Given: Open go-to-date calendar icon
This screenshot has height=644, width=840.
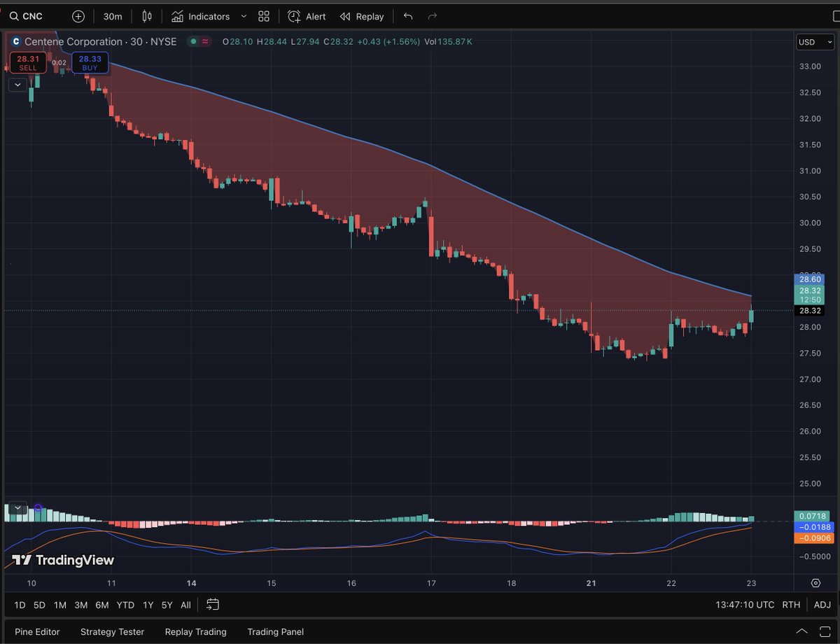Looking at the screenshot, I should [213, 604].
